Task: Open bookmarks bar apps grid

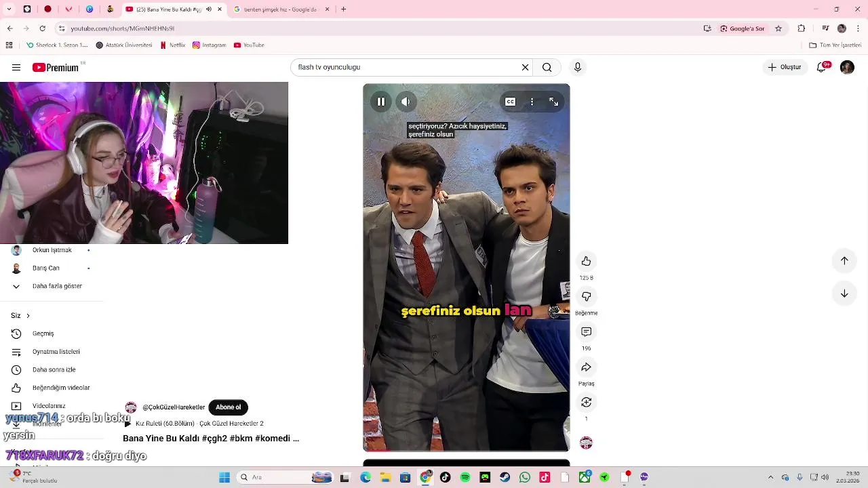Action: tap(9, 45)
